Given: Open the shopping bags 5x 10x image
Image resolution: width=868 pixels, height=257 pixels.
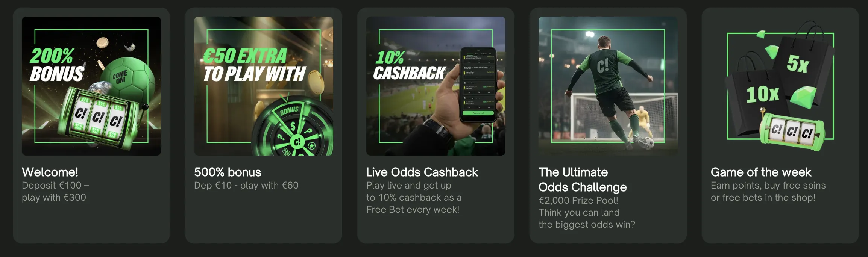Looking at the screenshot, I should point(780,86).
